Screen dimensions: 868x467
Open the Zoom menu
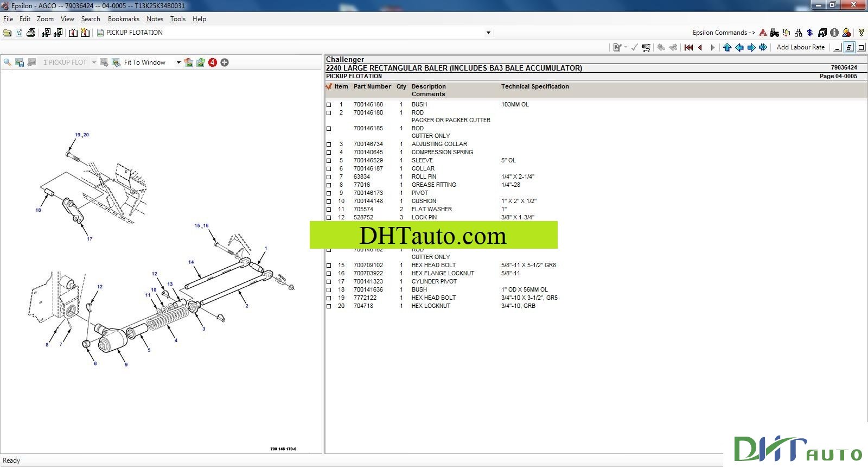pos(45,19)
